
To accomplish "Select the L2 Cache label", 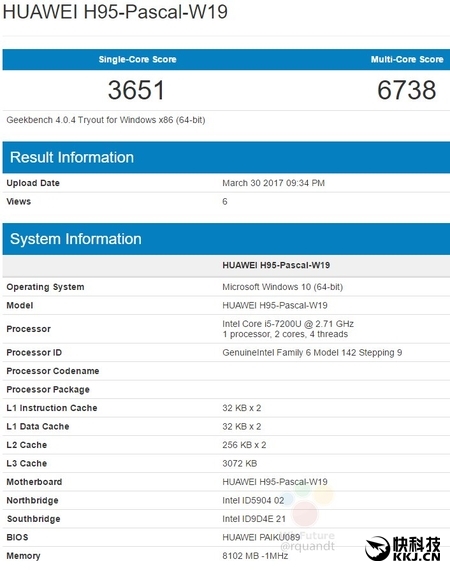I will (x=27, y=445).
